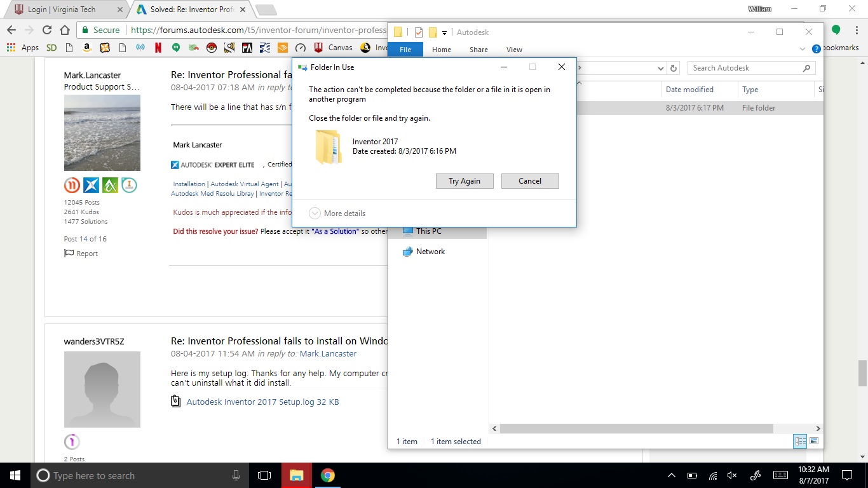Click the Cortana microphone icon

236,475
